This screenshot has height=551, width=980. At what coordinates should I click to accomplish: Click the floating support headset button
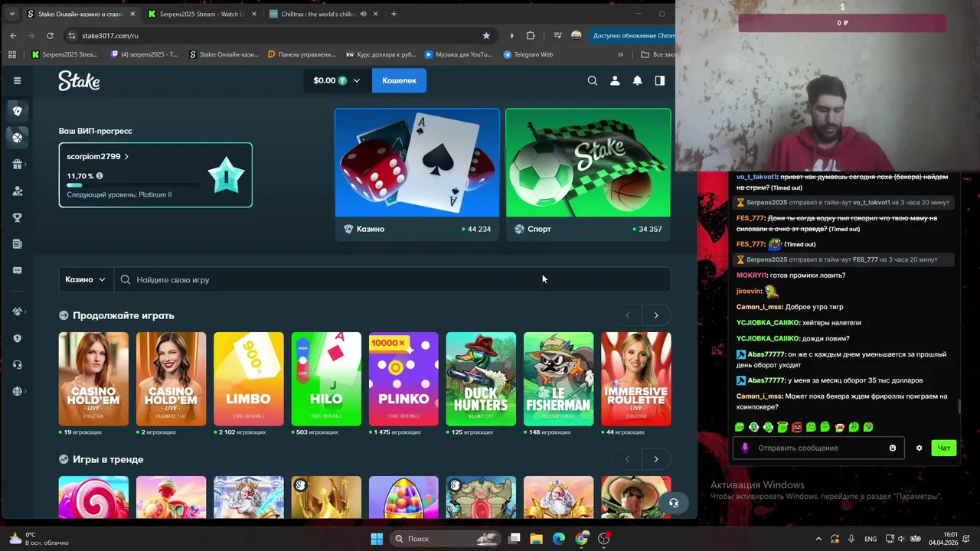[x=673, y=503]
